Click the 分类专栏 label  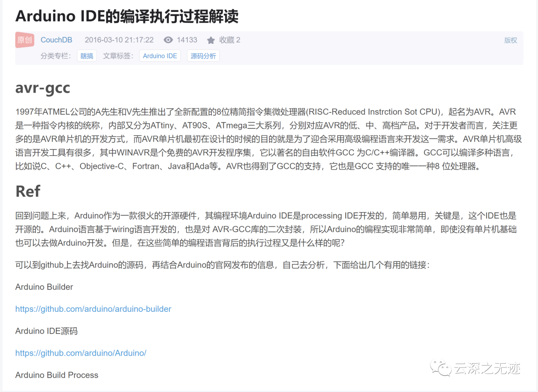click(x=56, y=56)
